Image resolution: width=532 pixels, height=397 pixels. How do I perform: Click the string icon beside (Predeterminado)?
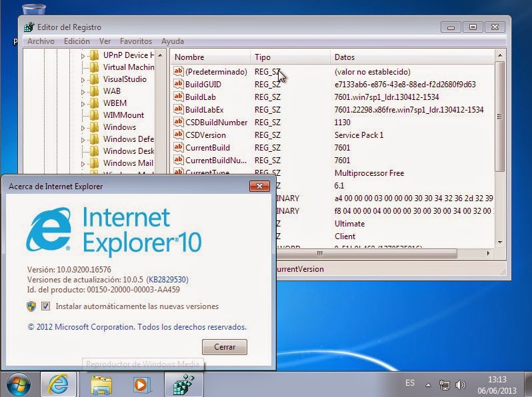tap(179, 71)
